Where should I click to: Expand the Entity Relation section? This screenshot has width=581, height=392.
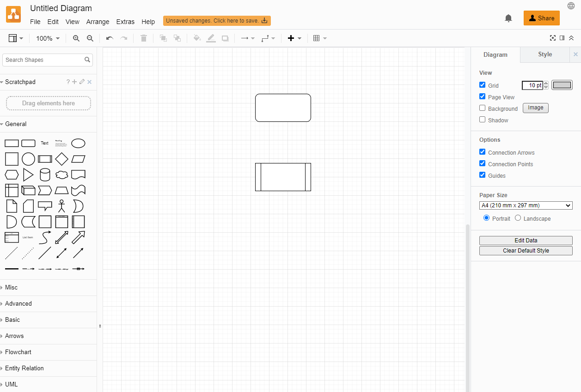[x=49, y=368]
